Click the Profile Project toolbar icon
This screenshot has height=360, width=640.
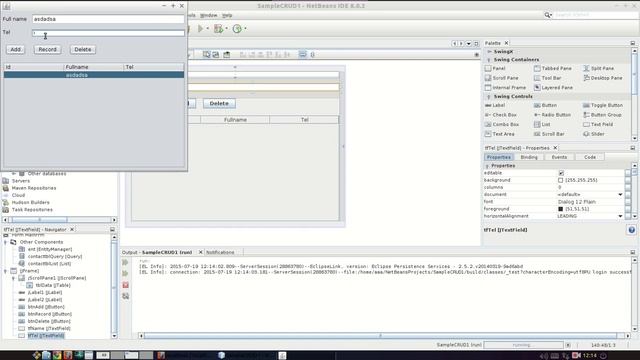pyautogui.click(x=237, y=29)
